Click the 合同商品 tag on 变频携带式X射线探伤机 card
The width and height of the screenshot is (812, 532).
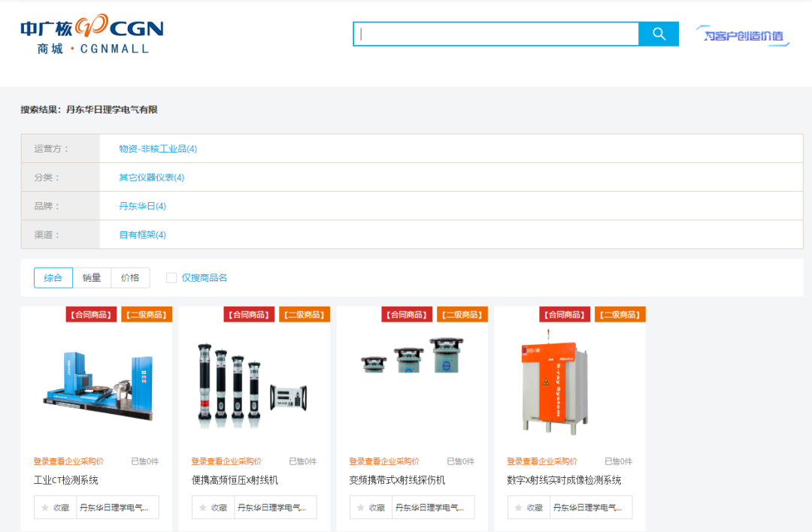(x=407, y=315)
